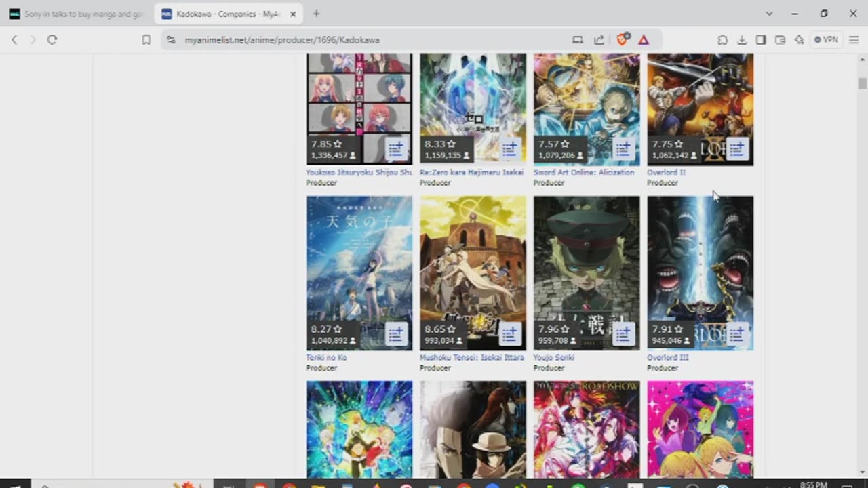Screen dimensions: 868x488
Task: Open Leo AI assistant icon
Action: point(799,40)
